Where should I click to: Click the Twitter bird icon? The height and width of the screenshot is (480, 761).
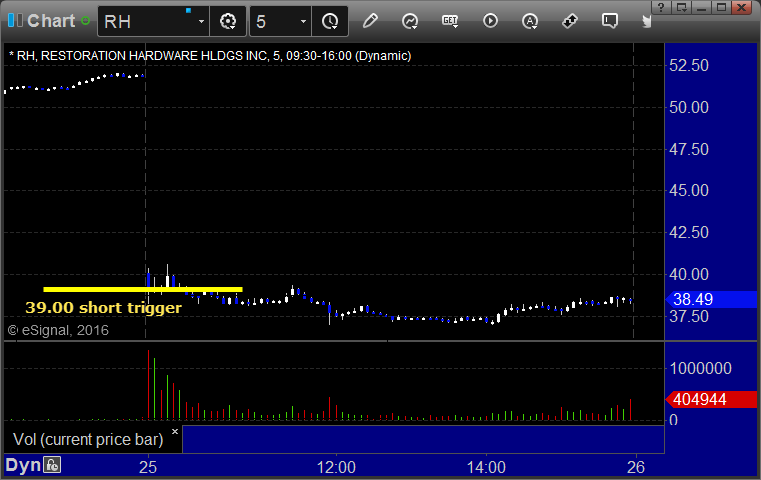click(646, 21)
